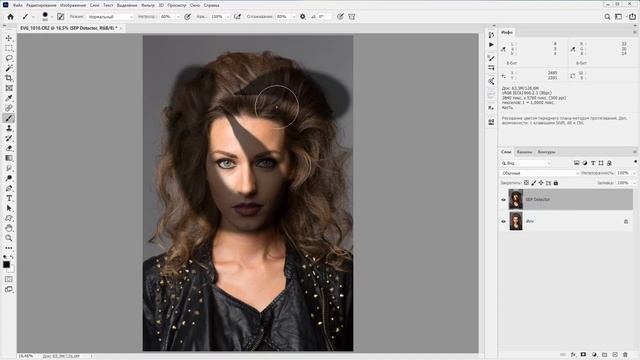Screen dimensions: 640x360
Task: Select the Zoom tool
Action: click(x=9, y=238)
